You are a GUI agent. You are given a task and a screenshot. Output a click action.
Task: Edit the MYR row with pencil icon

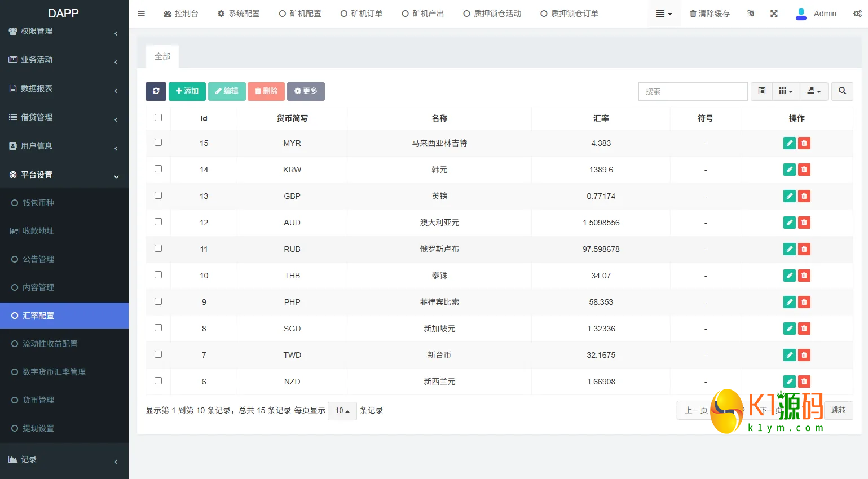click(790, 143)
